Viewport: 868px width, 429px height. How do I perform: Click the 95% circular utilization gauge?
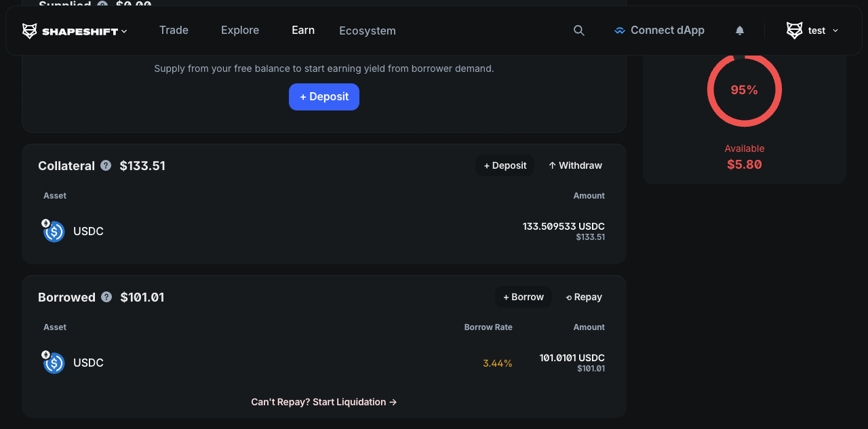(744, 90)
